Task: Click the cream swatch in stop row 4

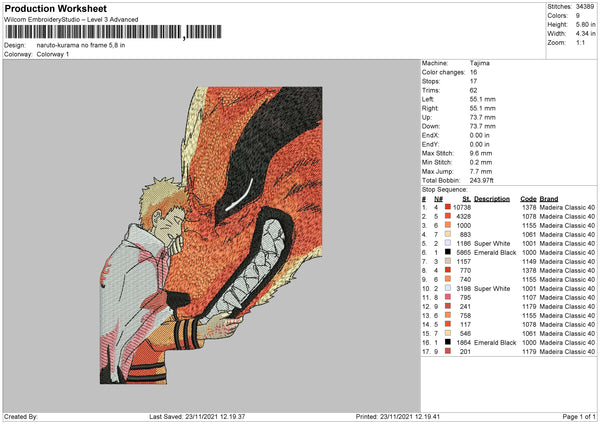Action: [x=448, y=234]
